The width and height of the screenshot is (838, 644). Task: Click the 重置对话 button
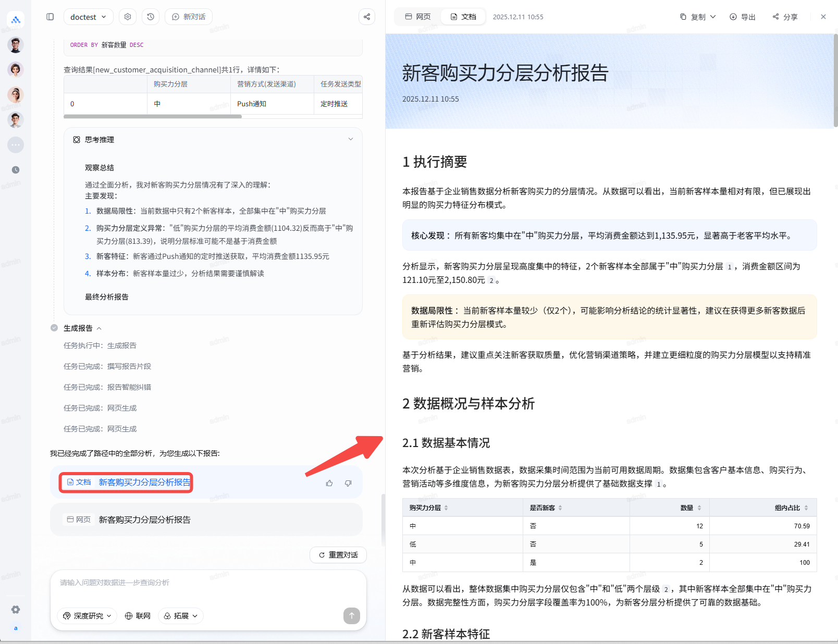tap(338, 555)
